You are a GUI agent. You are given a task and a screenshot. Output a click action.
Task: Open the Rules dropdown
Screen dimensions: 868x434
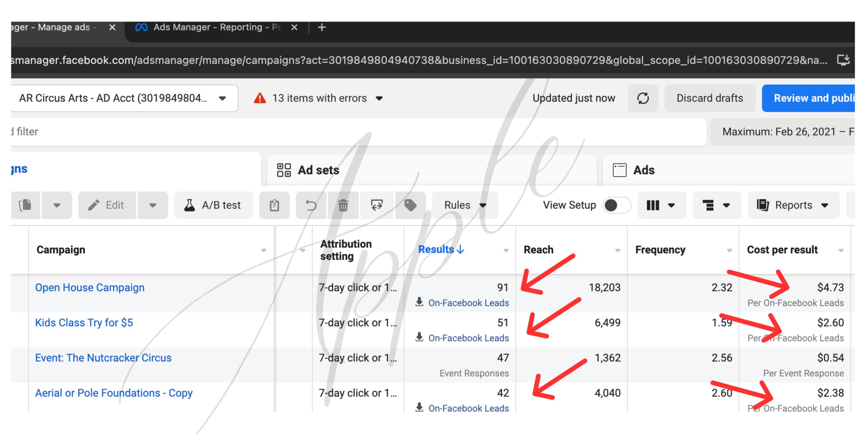click(x=465, y=205)
